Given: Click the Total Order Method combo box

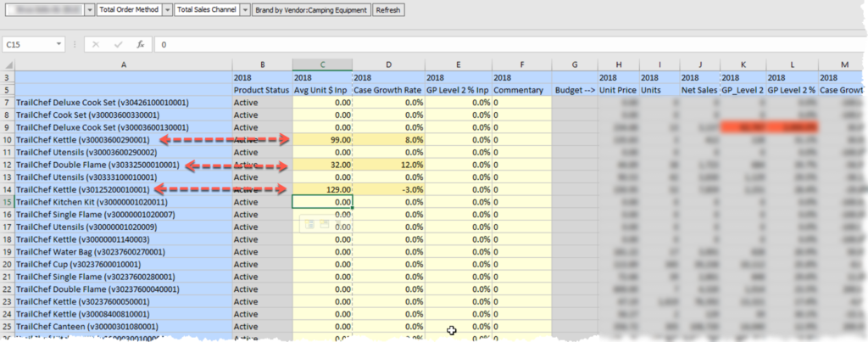Looking at the screenshot, I should [135, 10].
